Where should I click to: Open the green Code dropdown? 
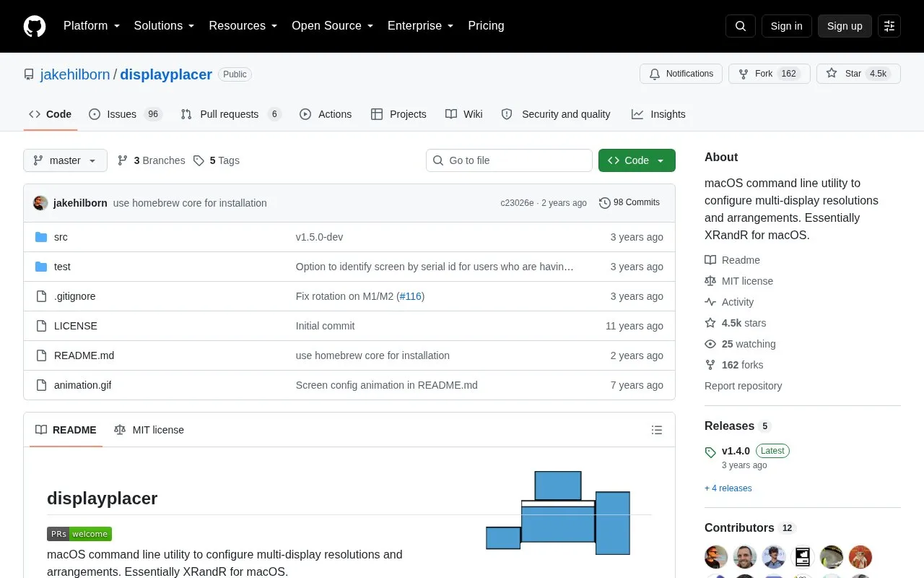coord(637,160)
